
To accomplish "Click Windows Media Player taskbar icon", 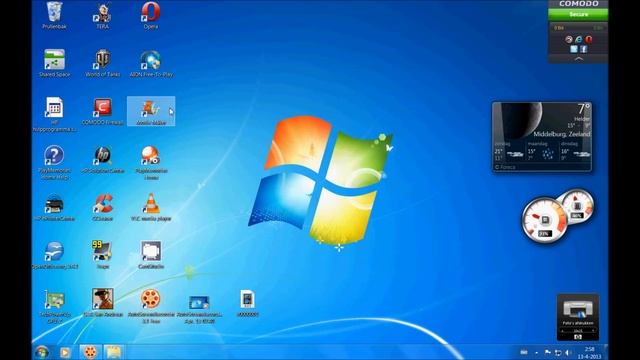I will point(65,352).
